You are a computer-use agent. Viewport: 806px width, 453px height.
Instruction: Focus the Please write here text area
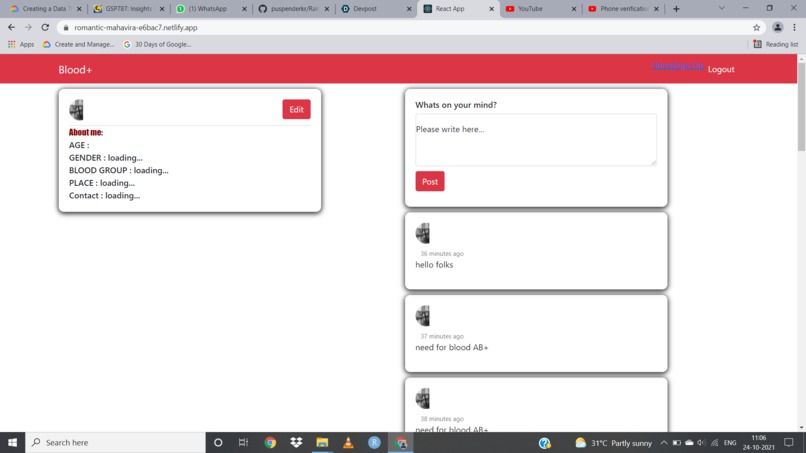[x=536, y=139]
